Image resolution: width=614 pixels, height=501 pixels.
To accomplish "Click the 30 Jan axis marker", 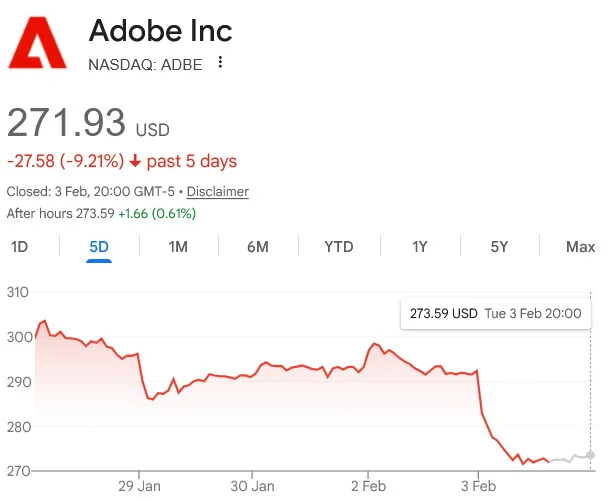I will pyautogui.click(x=253, y=486).
